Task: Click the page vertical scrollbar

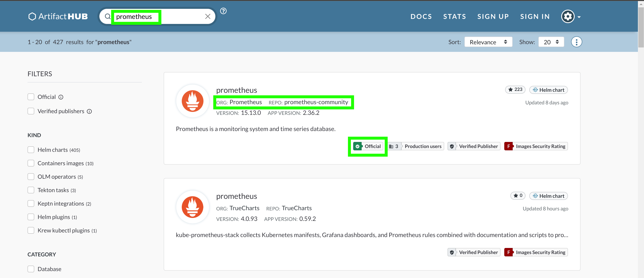Action: (641, 28)
